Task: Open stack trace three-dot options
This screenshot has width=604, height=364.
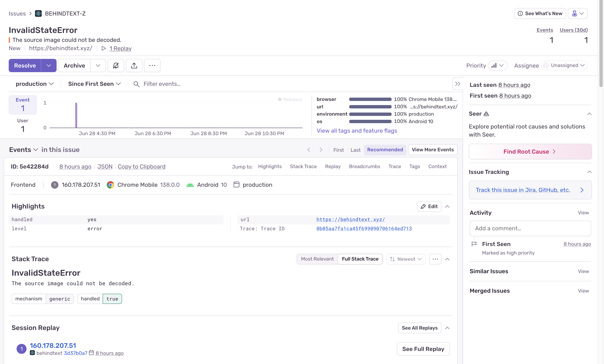Action: point(435,259)
